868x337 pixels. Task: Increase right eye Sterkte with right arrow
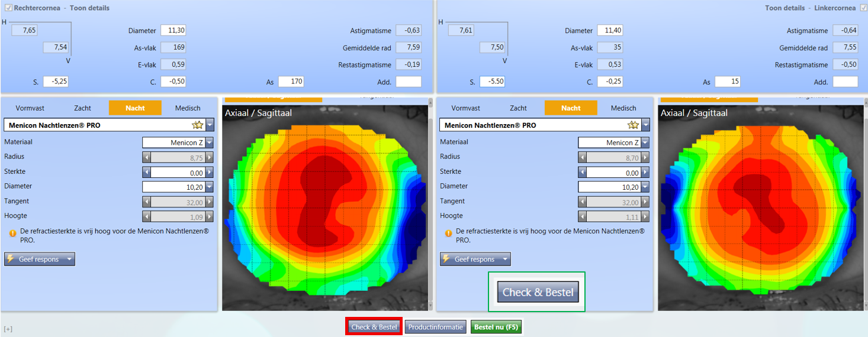pyautogui.click(x=209, y=173)
